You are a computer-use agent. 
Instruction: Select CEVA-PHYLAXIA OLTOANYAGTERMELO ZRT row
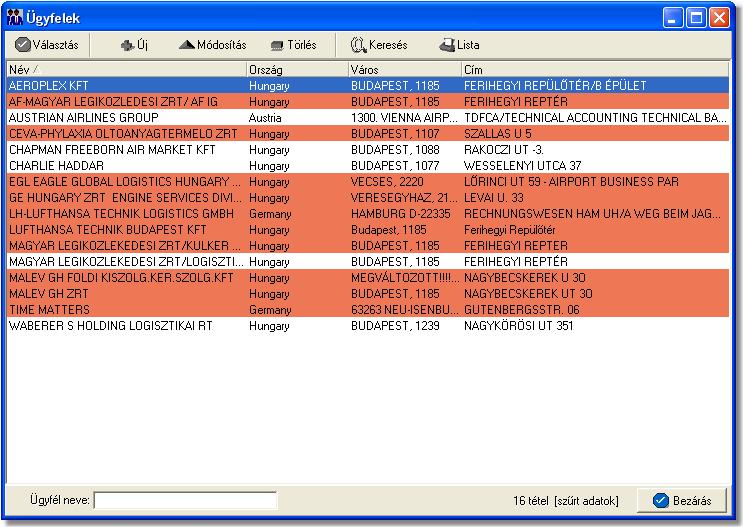368,134
